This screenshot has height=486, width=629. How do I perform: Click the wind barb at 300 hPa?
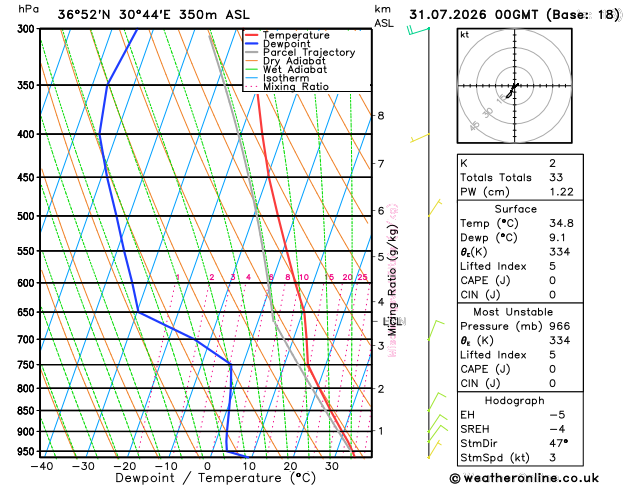[x=418, y=30]
